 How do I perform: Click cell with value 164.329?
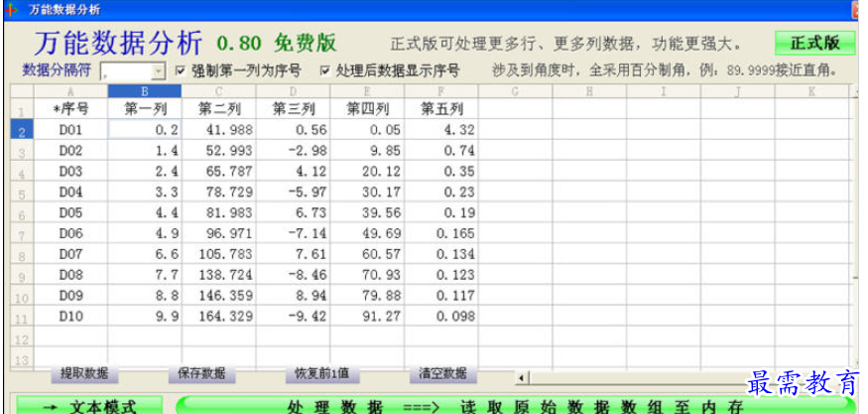point(218,316)
